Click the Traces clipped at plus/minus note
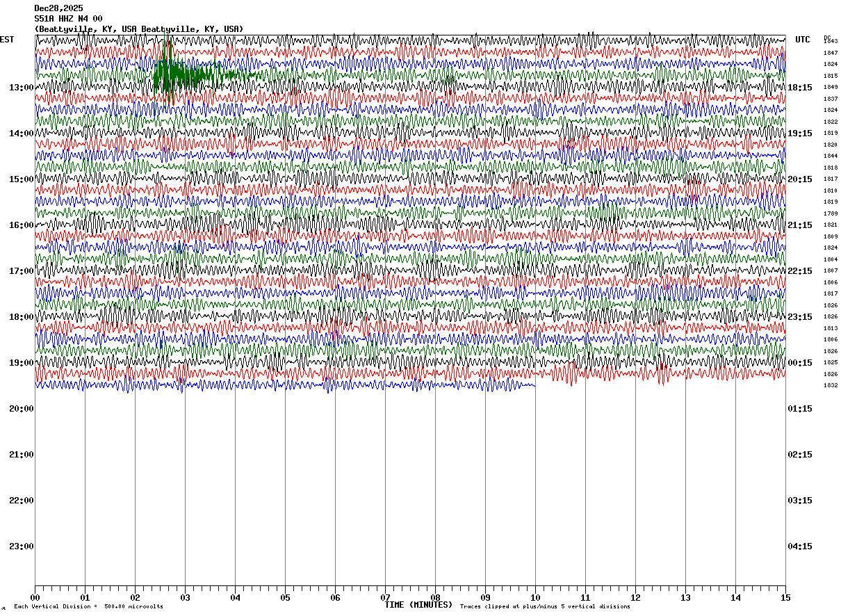841x616 pixels. (545, 607)
